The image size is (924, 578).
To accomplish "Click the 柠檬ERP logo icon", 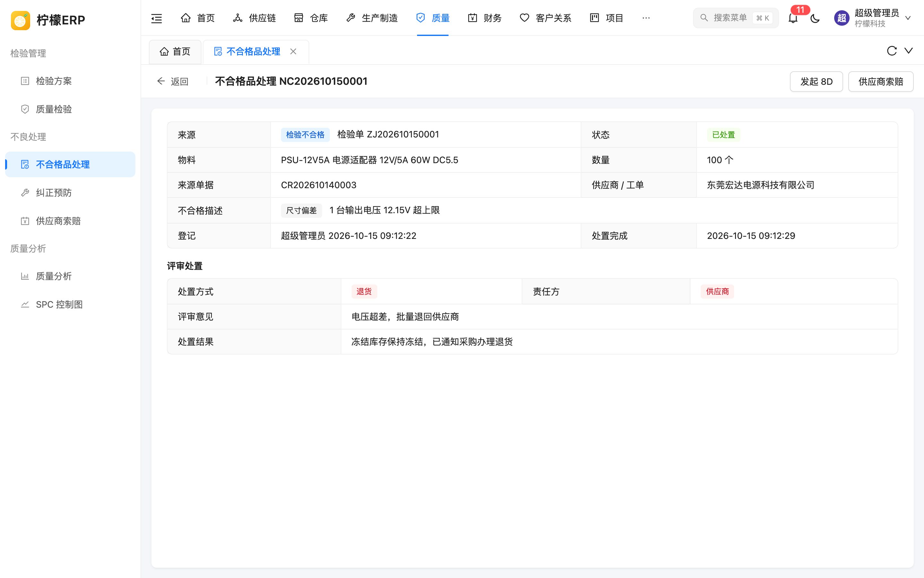I will click(20, 20).
